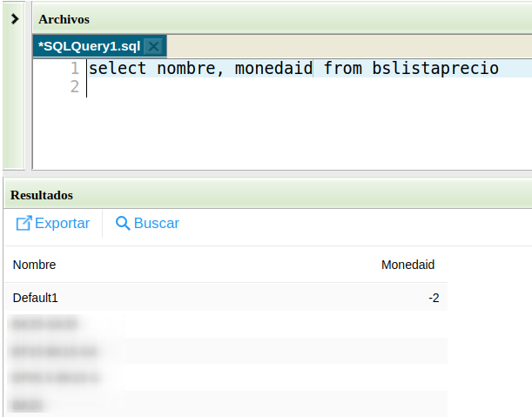
Task: Click the Buscar magnifying glass icon
Action: [x=123, y=224]
